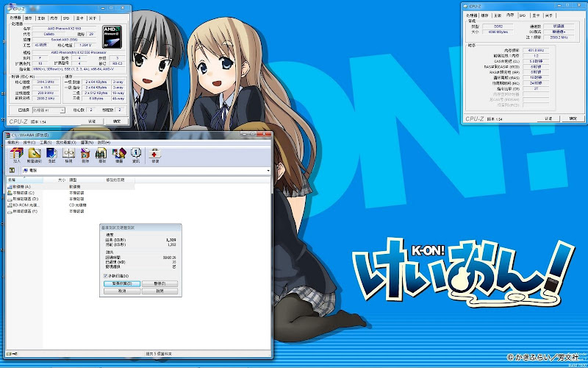The height and width of the screenshot is (368, 588).
Task: Toggle the multithreading checkbox in benchmark dialog
Action: [105, 276]
